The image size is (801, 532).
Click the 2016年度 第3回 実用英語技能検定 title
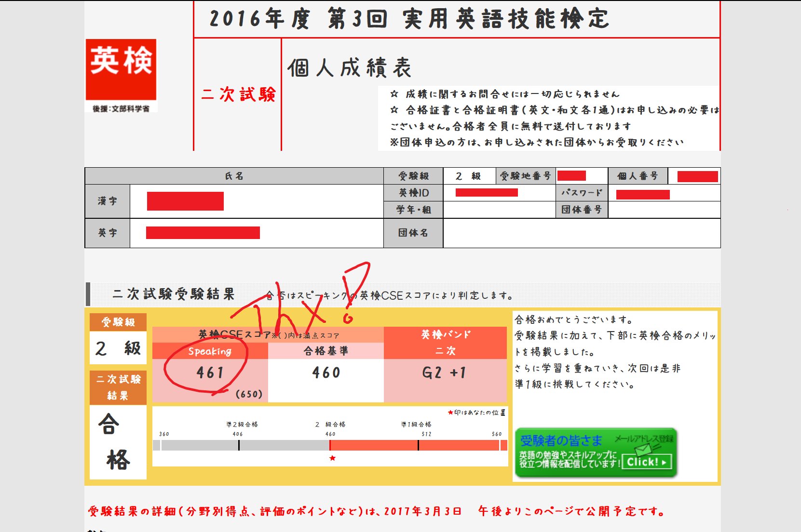pyautogui.click(x=409, y=19)
